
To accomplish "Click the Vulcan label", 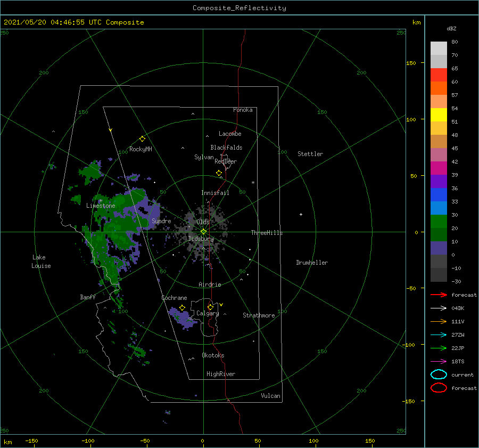I will pyautogui.click(x=271, y=396).
